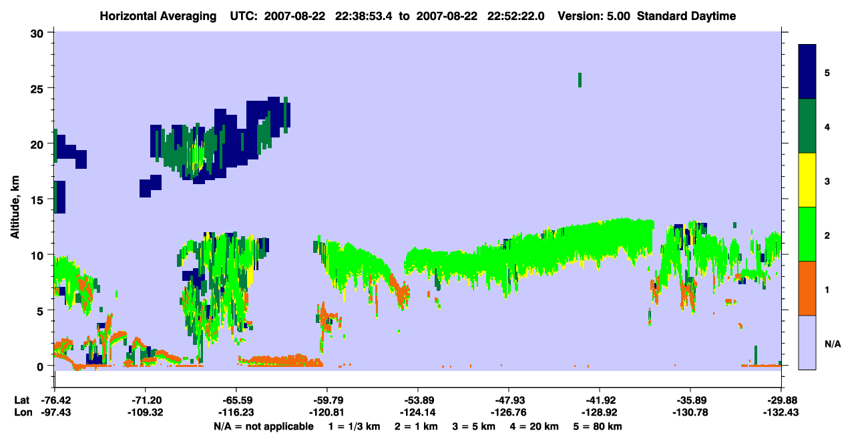Click the yellow level 3 colorbar swatch
Image resolution: width=868 pixels, height=445 pixels.
point(807,180)
